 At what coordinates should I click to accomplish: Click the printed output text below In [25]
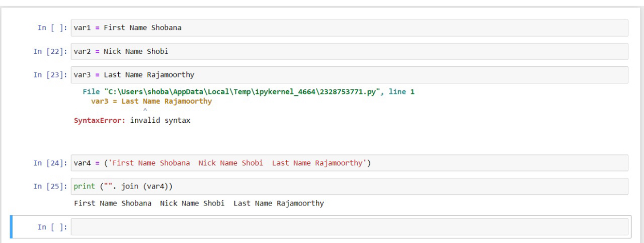click(199, 204)
